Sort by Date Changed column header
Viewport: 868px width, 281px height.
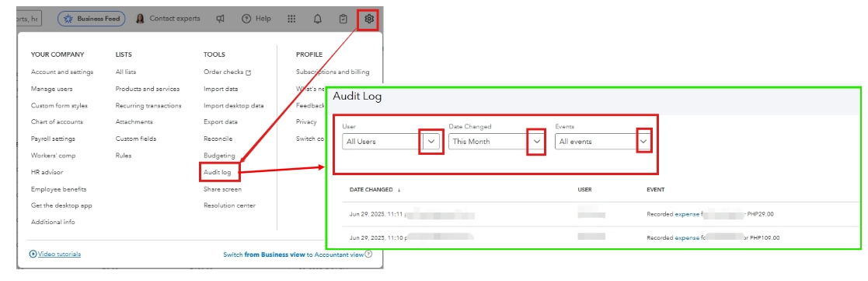(375, 190)
